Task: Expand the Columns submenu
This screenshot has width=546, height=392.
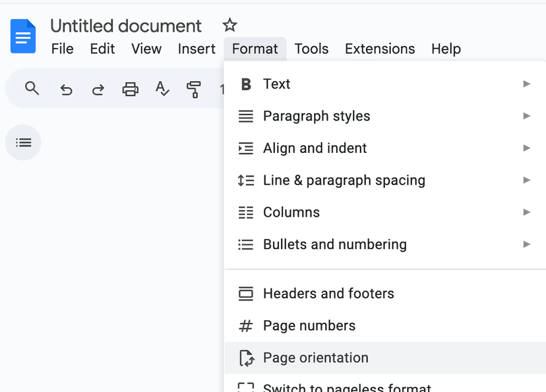Action: pyautogui.click(x=291, y=212)
